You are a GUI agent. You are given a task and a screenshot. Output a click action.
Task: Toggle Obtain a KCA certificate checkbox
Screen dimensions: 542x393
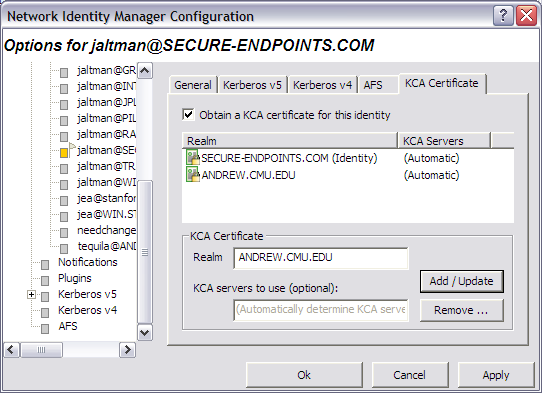click(188, 114)
